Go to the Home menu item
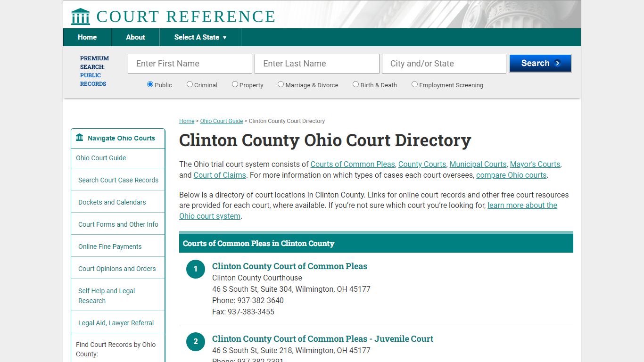The width and height of the screenshot is (644, 362). click(87, 37)
